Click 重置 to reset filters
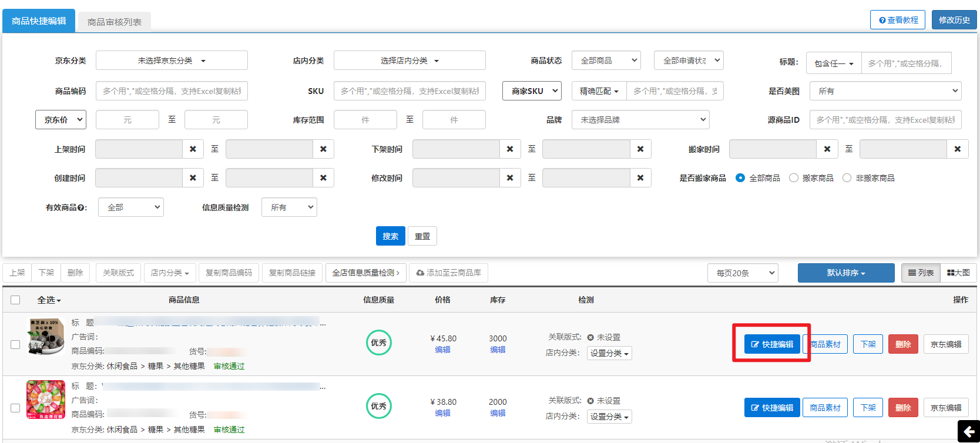This screenshot has height=443, width=980. pyautogui.click(x=422, y=236)
